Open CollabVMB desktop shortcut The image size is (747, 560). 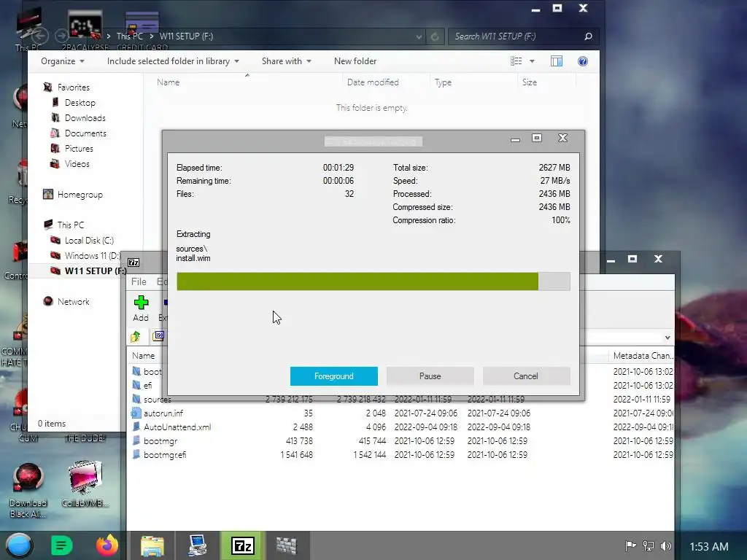coord(85,483)
